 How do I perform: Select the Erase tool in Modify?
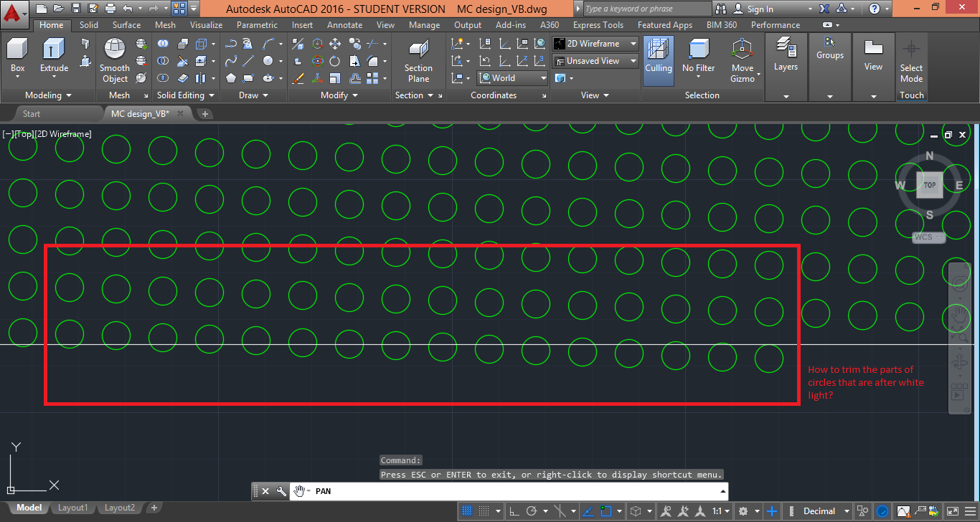coord(299,78)
